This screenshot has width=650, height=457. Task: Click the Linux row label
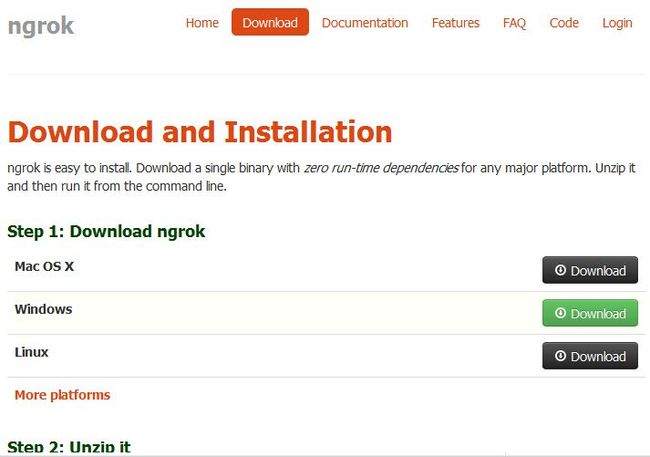point(32,352)
